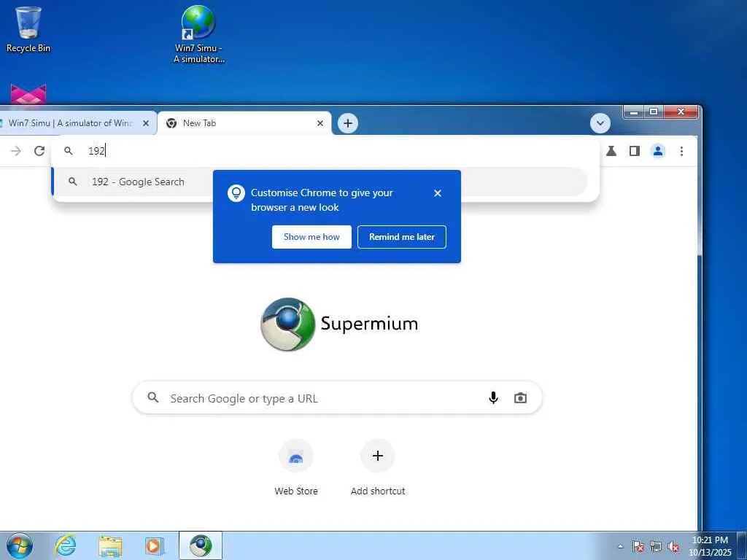Dismiss the Customise Chrome popup
Image resolution: width=747 pixels, height=560 pixels.
click(x=438, y=192)
